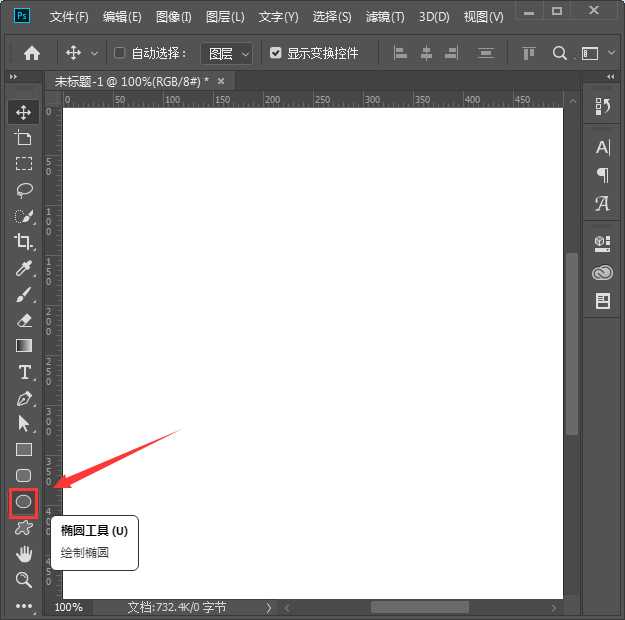Click the vertical scrollbar of the canvas
Viewport: 625px width, 620px height.
(x=572, y=340)
